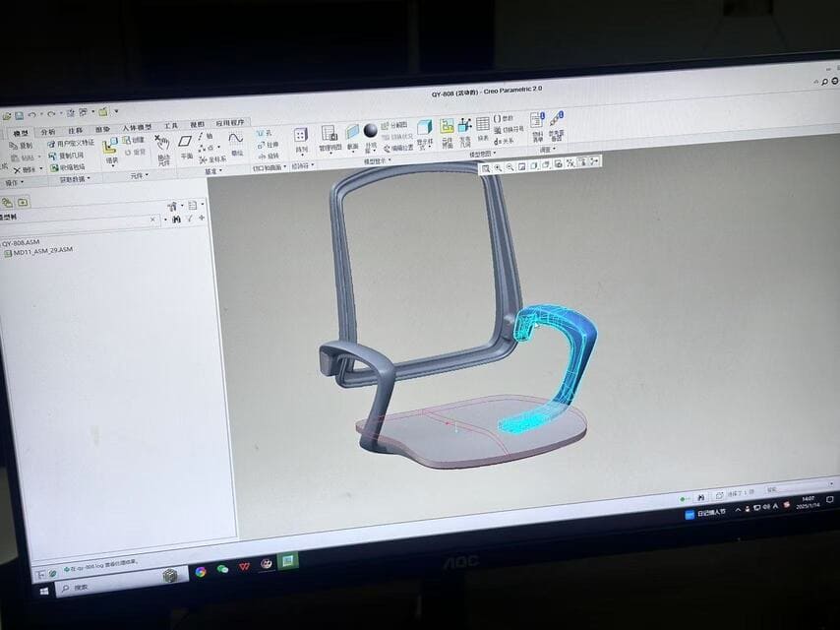Click the Section view icon

[x=352, y=134]
